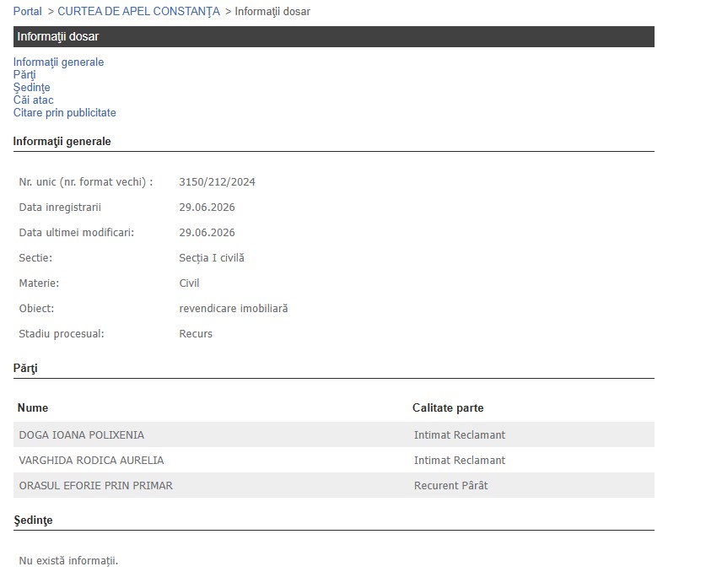Click the Părți section heading

[25, 369]
